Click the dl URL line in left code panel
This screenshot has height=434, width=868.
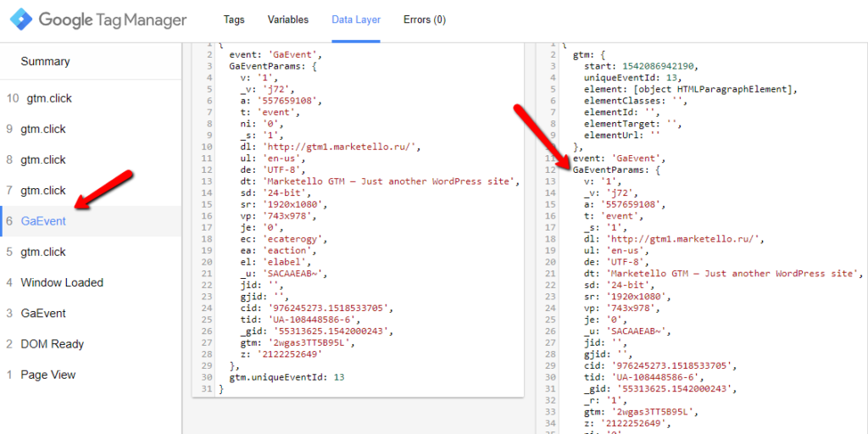tap(330, 146)
